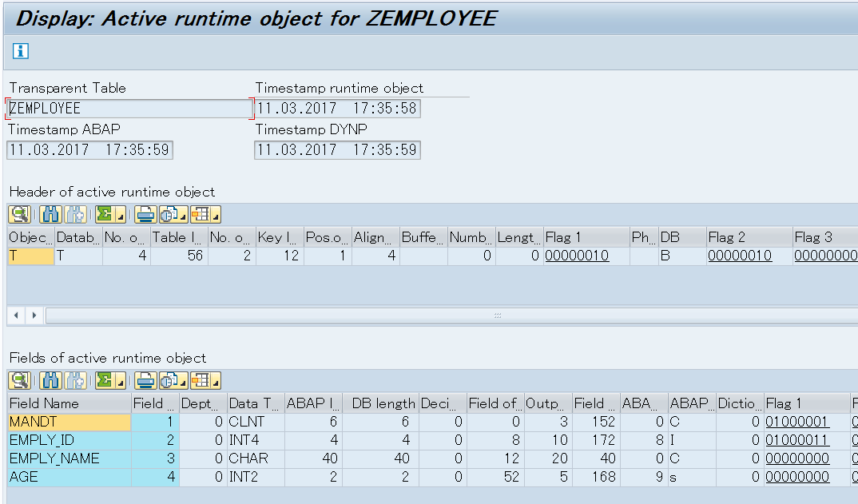858x504 pixels.
Task: Click Find binoculars in Fields toolbar
Action: point(50,380)
